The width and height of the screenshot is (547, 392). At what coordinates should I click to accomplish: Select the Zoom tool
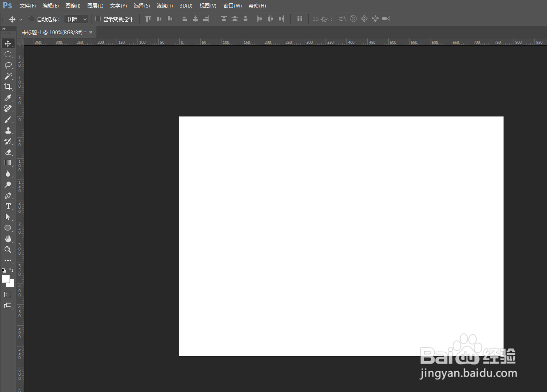(x=8, y=250)
